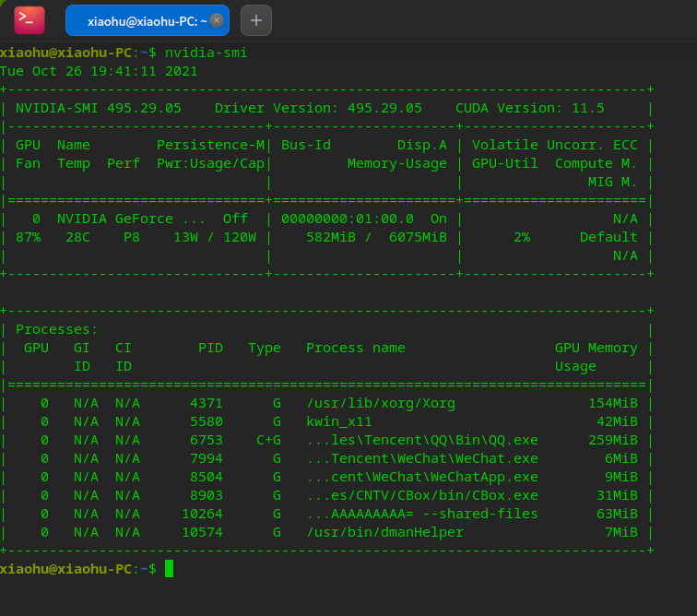Click the QQ.exe process entry
This screenshot has width=697, height=616.
[421, 440]
